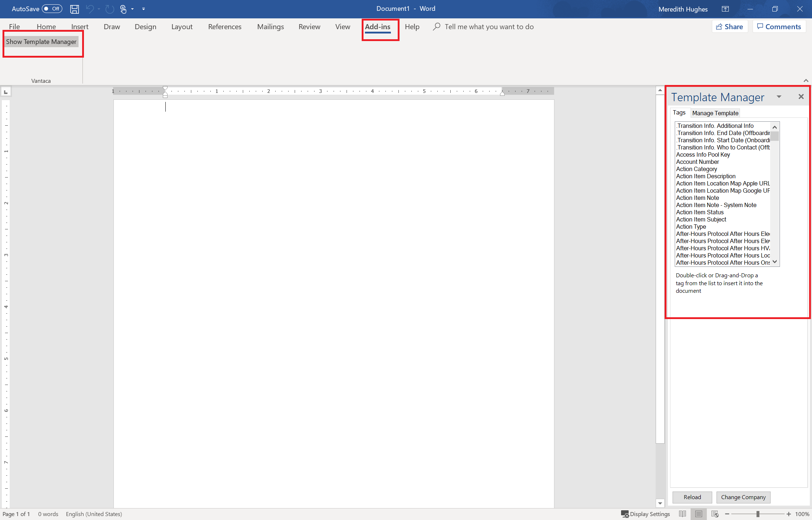Image resolution: width=812 pixels, height=520 pixels.
Task: Open Ribbon Display Options icon
Action: click(x=725, y=9)
